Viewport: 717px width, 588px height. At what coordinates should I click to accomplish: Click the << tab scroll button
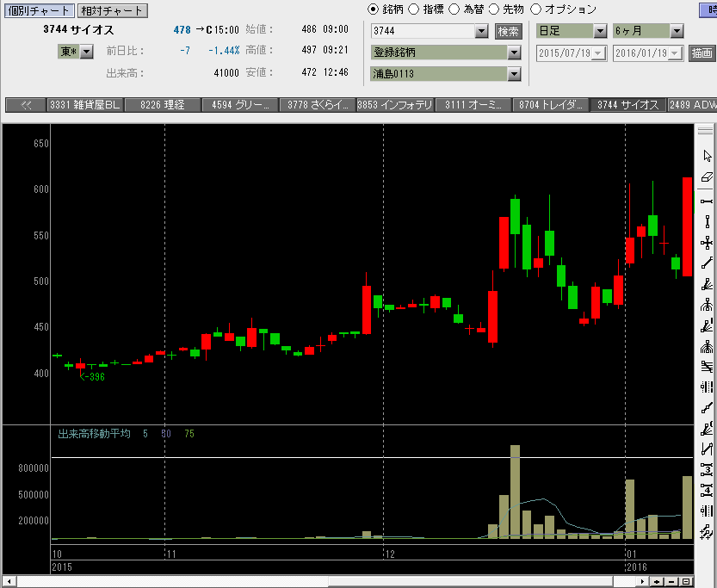point(26,105)
